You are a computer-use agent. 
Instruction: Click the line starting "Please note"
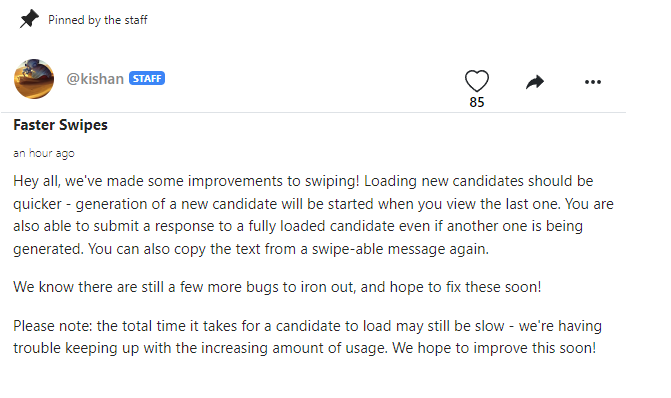pos(307,326)
